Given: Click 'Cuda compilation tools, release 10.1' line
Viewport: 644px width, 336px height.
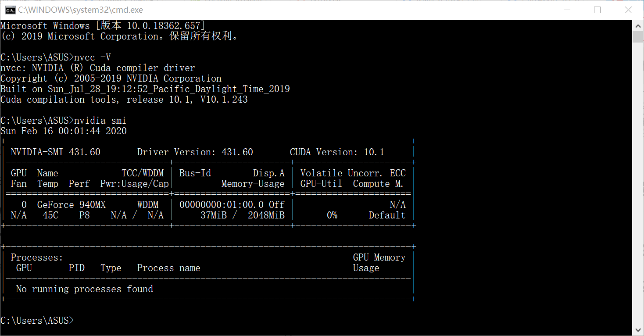Looking at the screenshot, I should [124, 100].
